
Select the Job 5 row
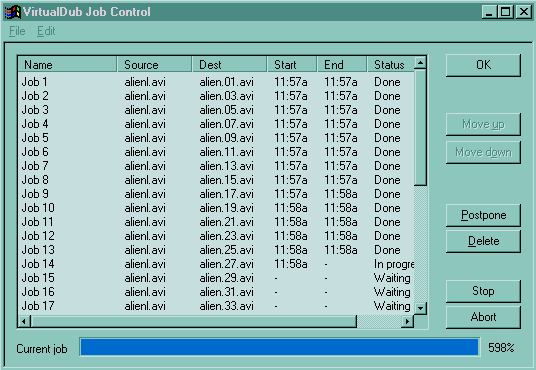click(x=216, y=138)
